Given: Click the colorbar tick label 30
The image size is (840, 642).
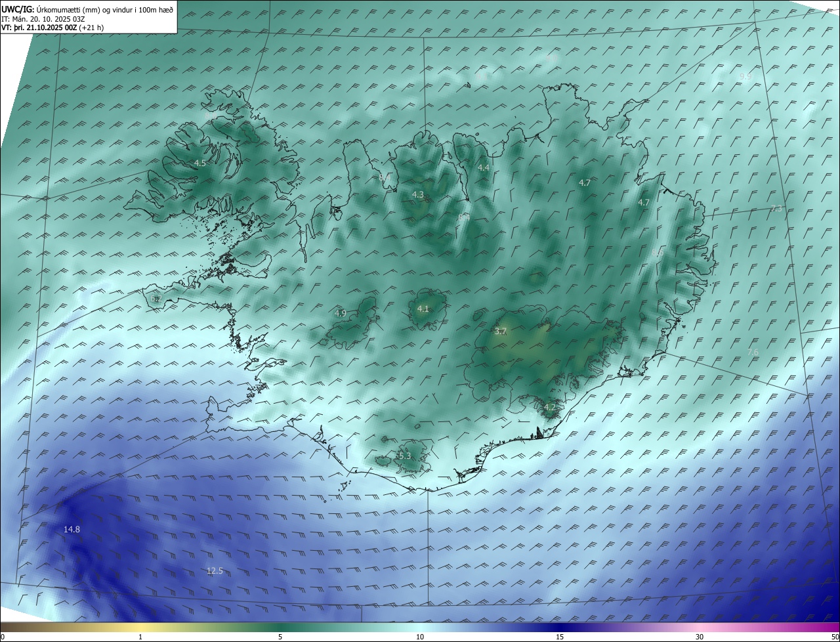Looking at the screenshot, I should [700, 637].
